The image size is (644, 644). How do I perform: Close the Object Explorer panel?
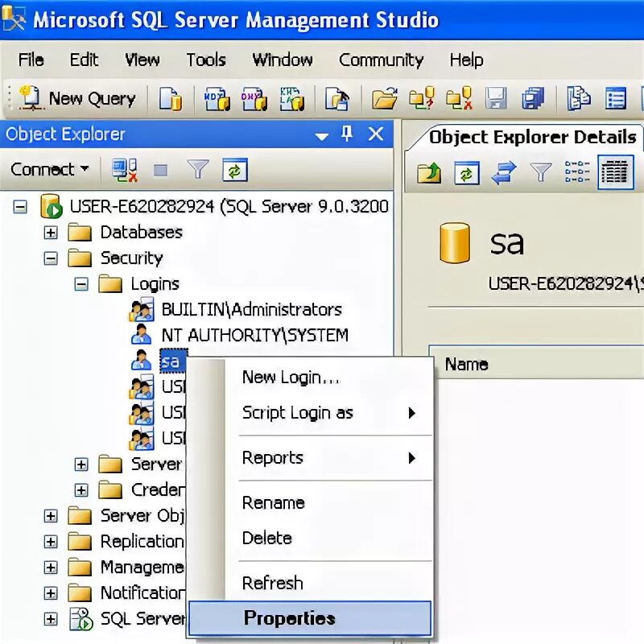coord(376,134)
